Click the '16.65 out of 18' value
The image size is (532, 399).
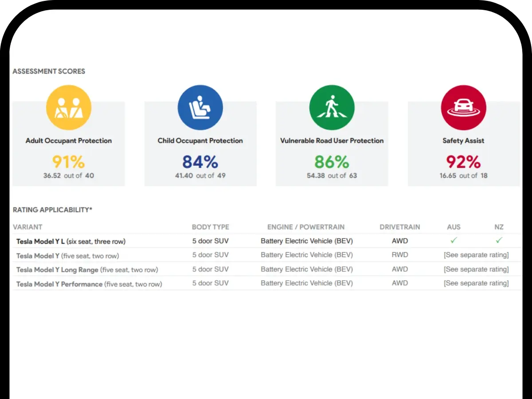[464, 176]
